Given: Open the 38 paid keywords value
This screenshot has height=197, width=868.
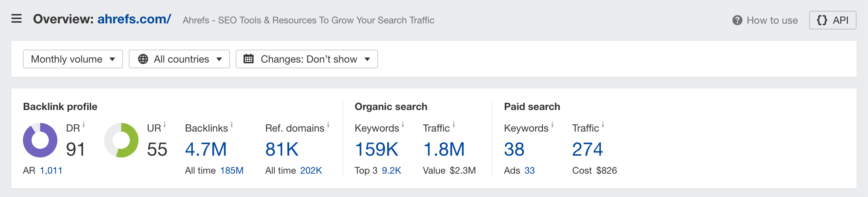Looking at the screenshot, I should click(x=514, y=149).
